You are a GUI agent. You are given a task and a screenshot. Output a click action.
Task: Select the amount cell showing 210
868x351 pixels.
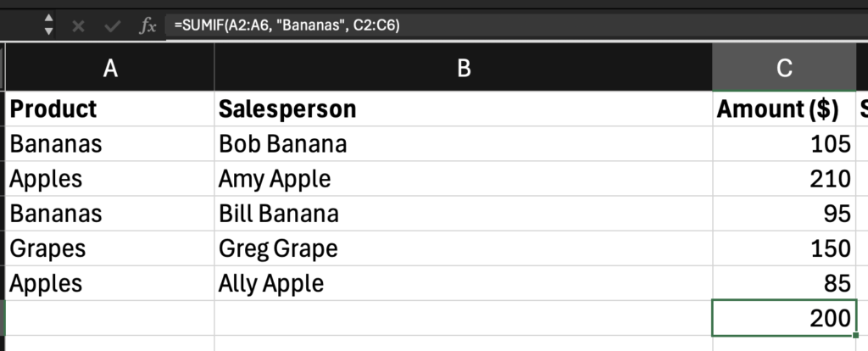tap(784, 178)
